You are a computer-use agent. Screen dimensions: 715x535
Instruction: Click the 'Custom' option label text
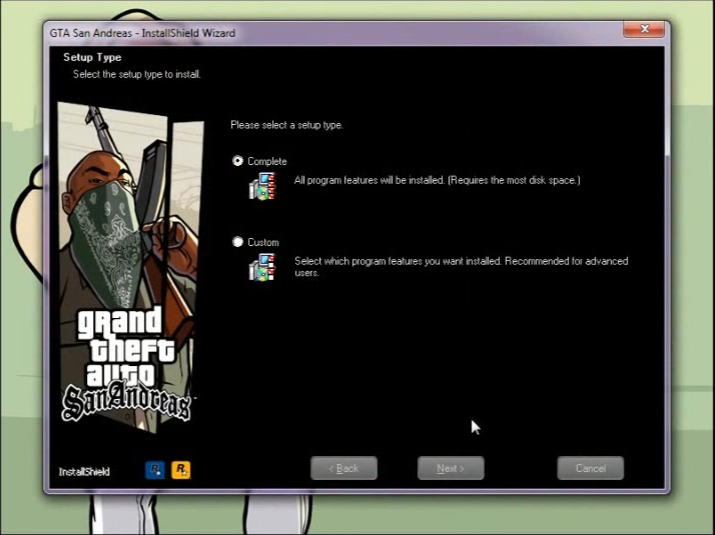263,242
